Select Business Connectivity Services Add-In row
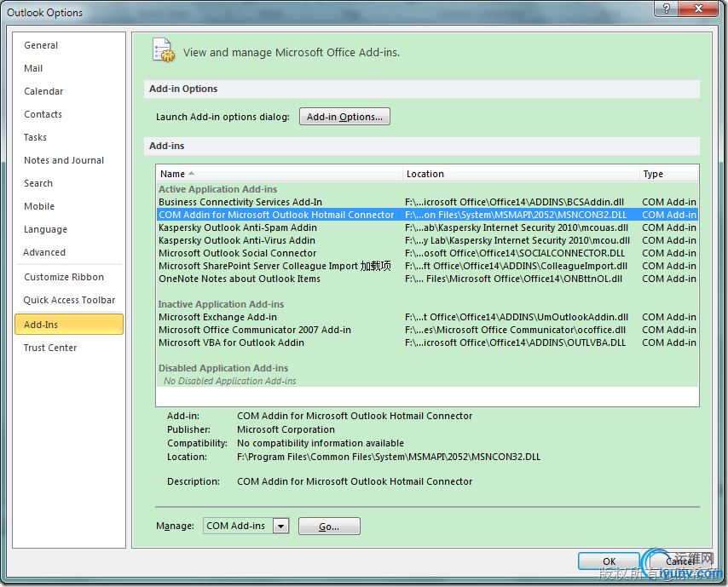 [427, 202]
